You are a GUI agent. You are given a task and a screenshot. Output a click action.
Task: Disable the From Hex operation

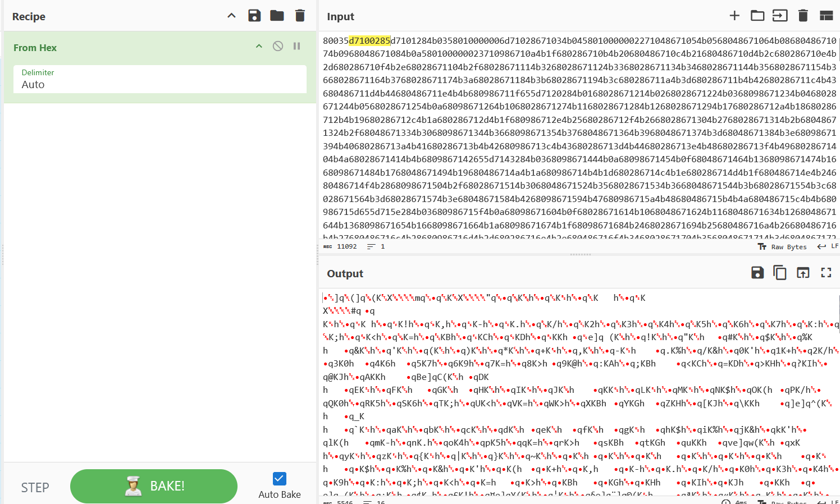(278, 46)
